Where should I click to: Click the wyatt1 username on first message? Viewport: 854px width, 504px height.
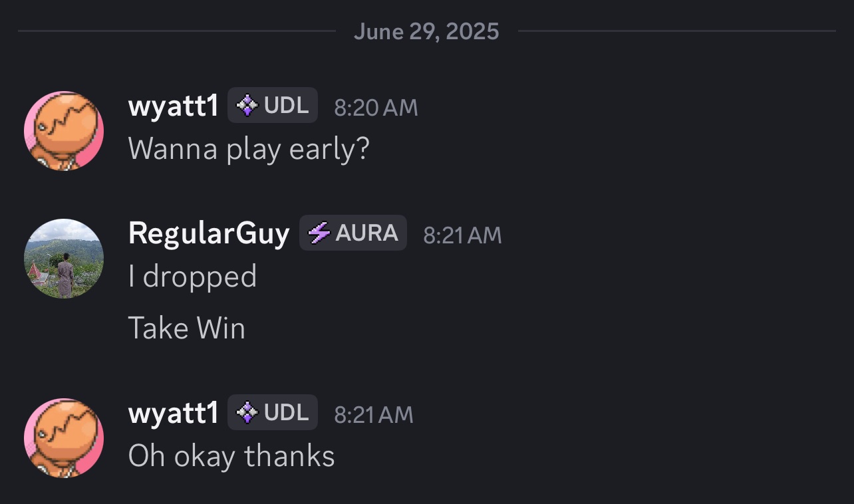173,106
